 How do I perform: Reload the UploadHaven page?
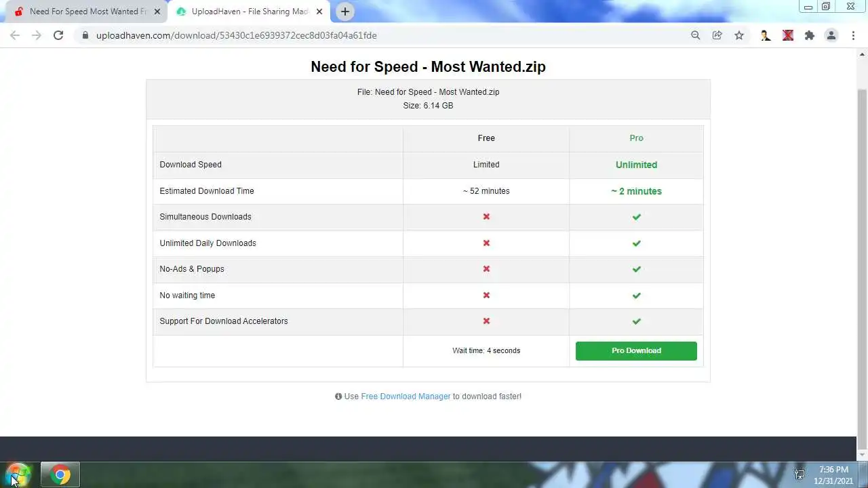click(x=58, y=35)
